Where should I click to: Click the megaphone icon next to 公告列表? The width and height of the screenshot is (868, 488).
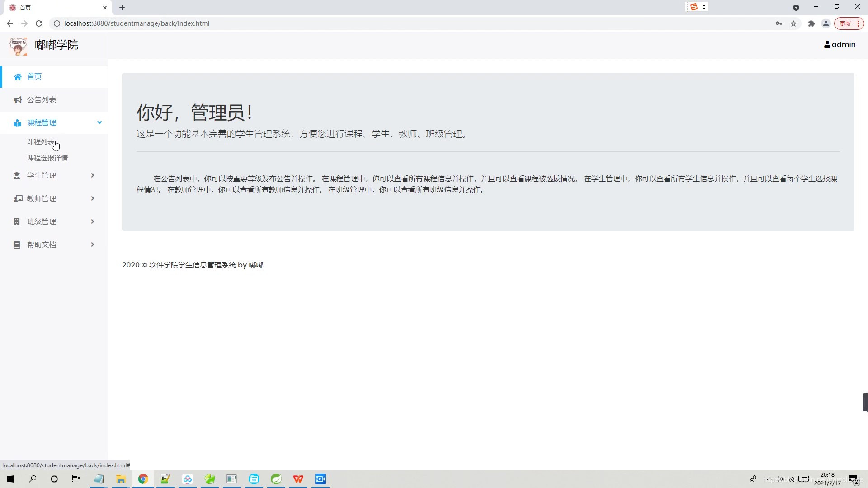(17, 99)
